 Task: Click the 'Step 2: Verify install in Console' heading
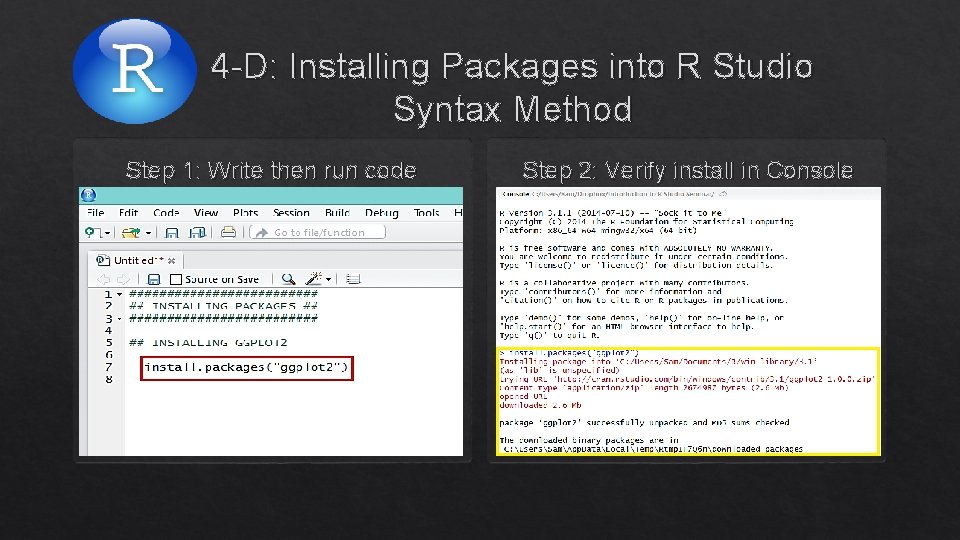[688, 170]
